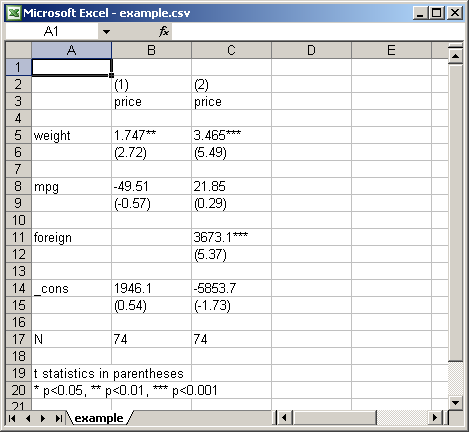Select column D header
Screen dimensions: 469x432
pyautogui.click(x=311, y=50)
